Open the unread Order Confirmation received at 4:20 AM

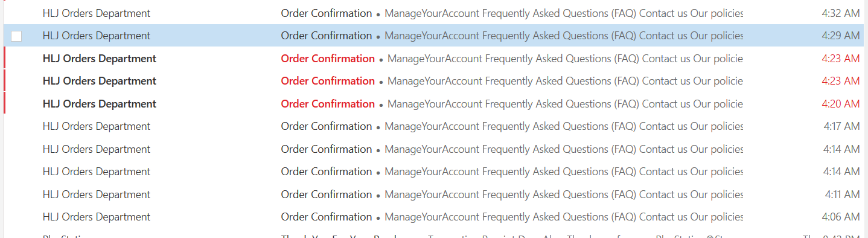(x=433, y=104)
